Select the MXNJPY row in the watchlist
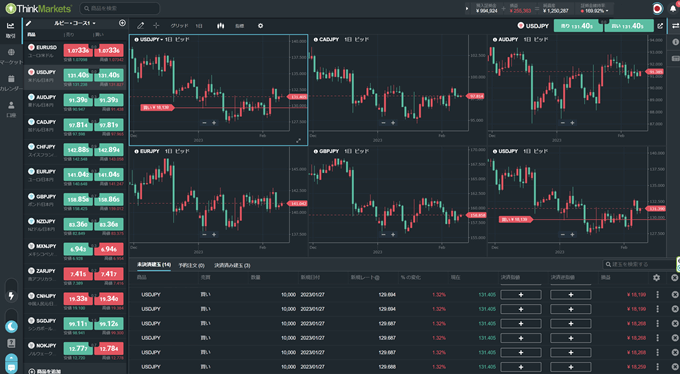This screenshot has height=374, width=680. 75,252
